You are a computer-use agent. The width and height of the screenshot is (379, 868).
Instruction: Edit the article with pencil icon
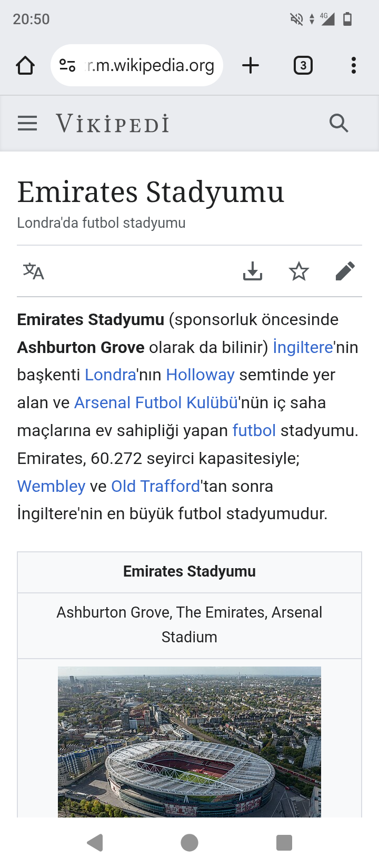coord(345,271)
